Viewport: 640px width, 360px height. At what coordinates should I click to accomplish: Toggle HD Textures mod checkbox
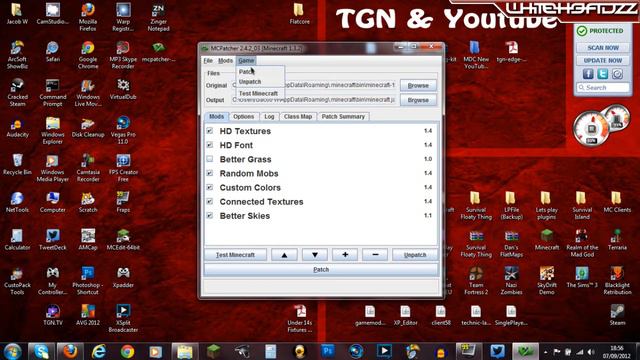coord(210,131)
